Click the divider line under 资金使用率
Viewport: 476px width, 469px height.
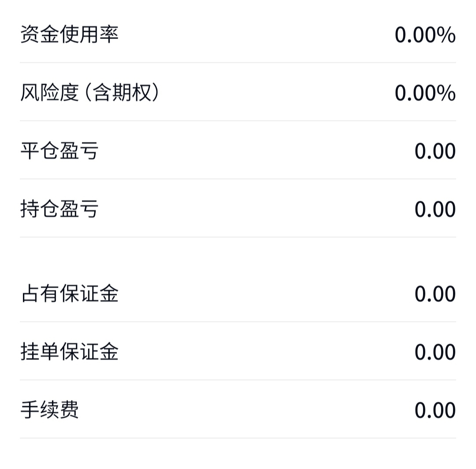(x=238, y=63)
